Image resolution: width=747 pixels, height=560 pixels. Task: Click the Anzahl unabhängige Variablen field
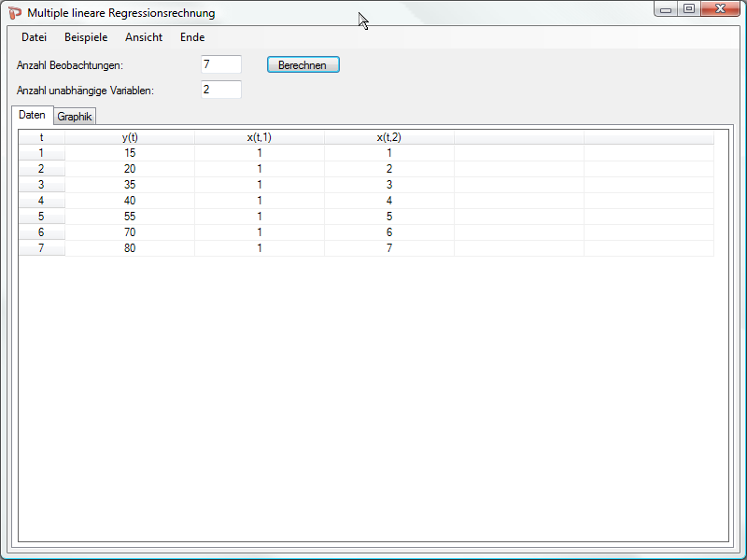pyautogui.click(x=221, y=90)
